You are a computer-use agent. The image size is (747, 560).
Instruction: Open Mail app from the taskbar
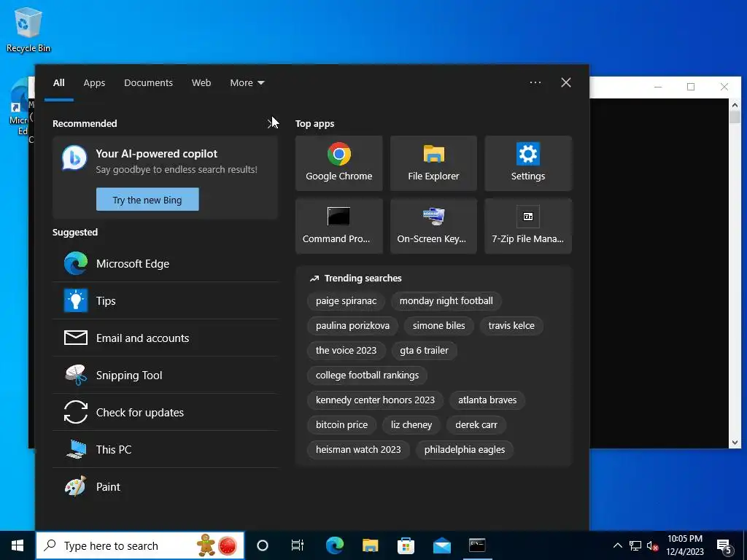tap(441, 545)
